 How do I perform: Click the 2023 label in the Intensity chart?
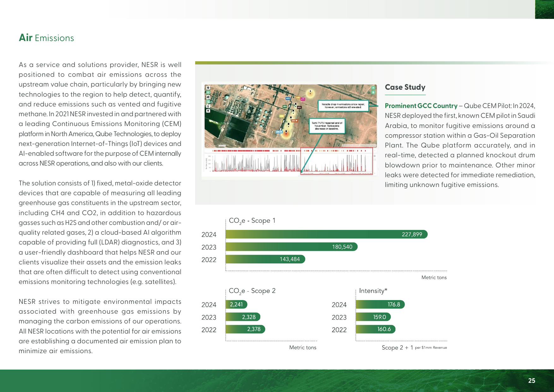point(339,317)
